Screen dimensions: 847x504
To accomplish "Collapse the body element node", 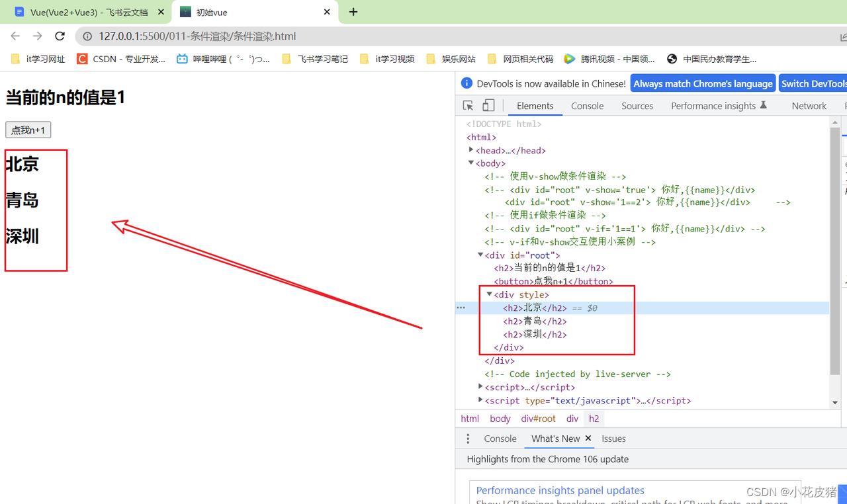I will coord(471,163).
